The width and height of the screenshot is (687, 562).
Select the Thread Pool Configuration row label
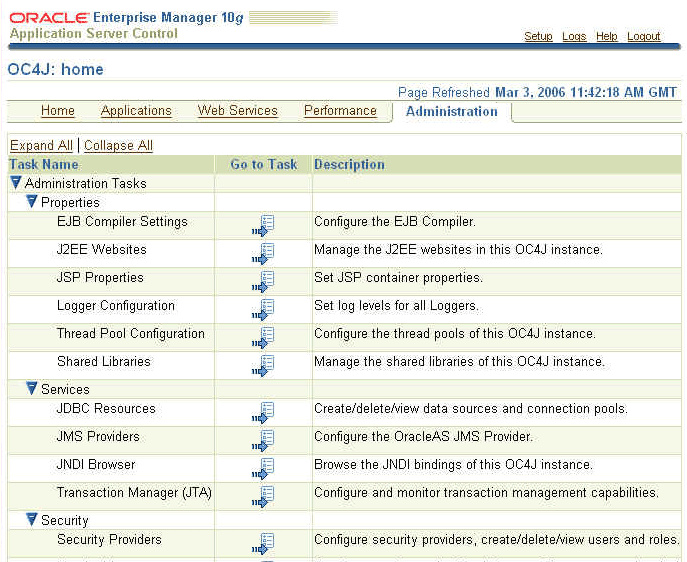(x=131, y=334)
